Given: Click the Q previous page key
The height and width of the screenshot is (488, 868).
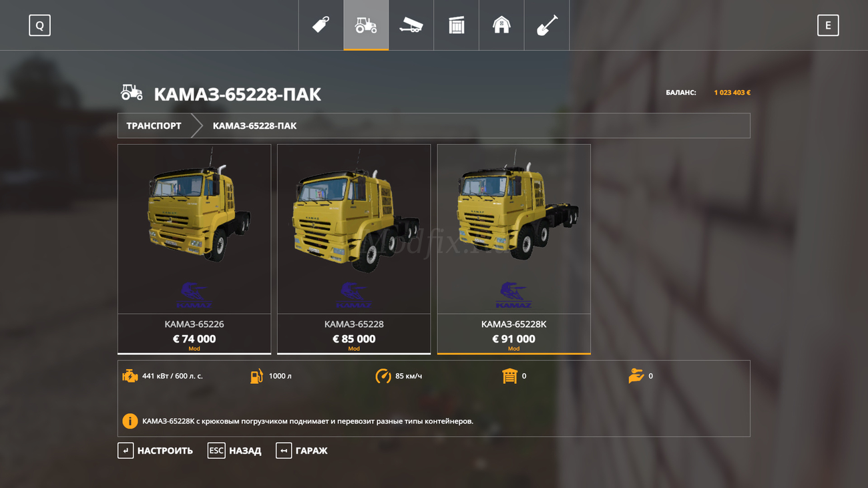Looking at the screenshot, I should [x=40, y=25].
